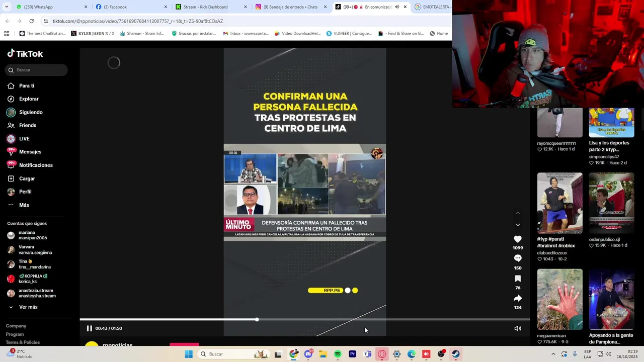Open site information icon in address bar
Image resolution: width=644 pixels, height=362 pixels.
click(46, 21)
